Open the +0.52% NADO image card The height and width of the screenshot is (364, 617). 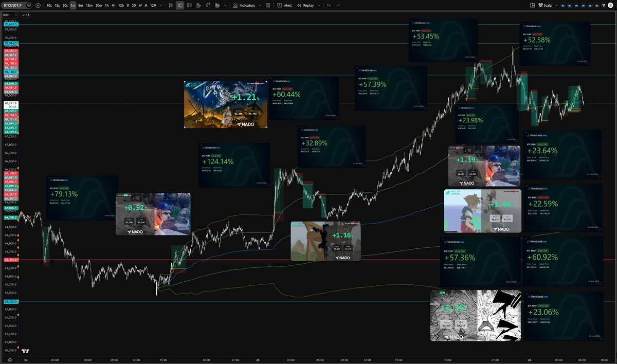[153, 214]
